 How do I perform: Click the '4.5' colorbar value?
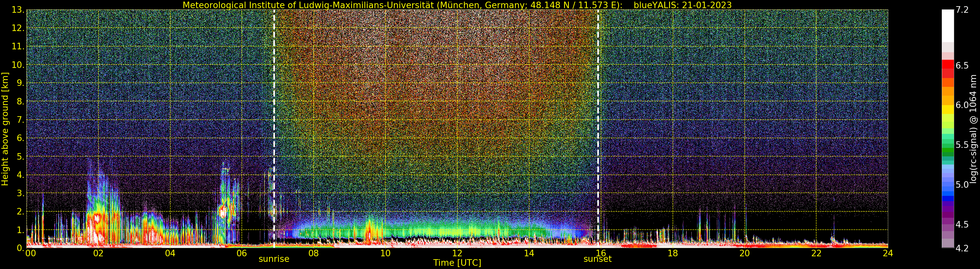coord(962,224)
